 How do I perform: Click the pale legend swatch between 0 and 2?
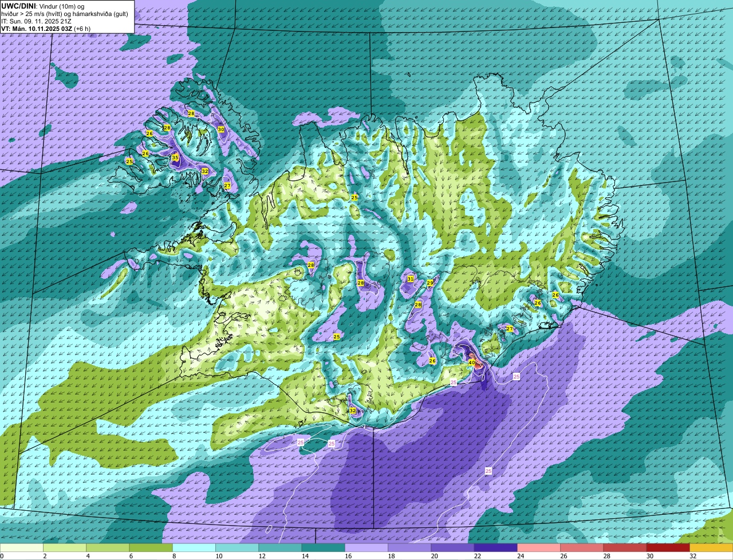(x=22, y=547)
